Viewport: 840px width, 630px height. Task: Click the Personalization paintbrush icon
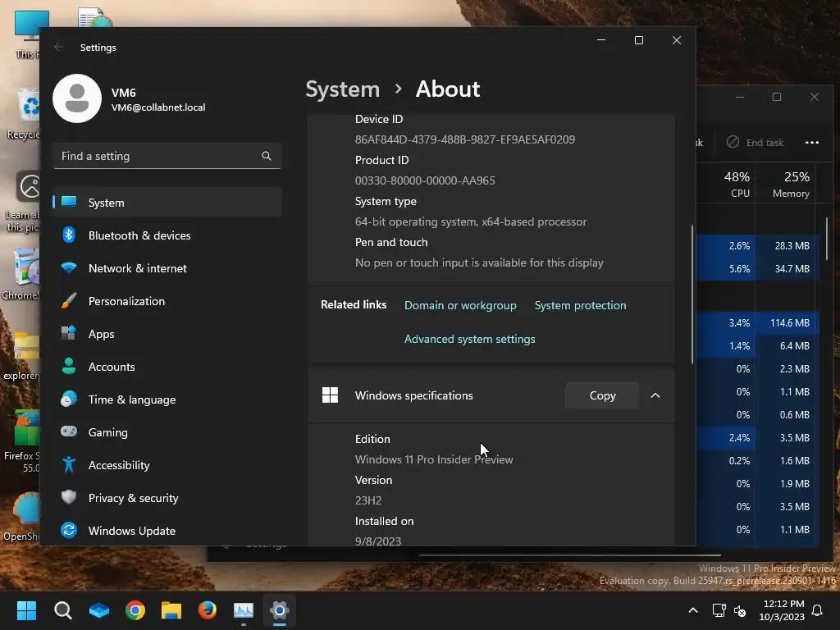(69, 300)
